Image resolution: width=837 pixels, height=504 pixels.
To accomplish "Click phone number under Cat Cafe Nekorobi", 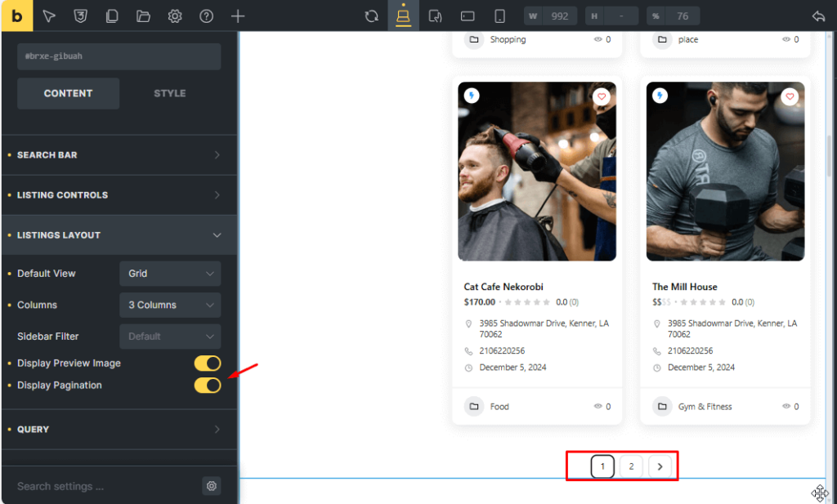I will pyautogui.click(x=502, y=351).
